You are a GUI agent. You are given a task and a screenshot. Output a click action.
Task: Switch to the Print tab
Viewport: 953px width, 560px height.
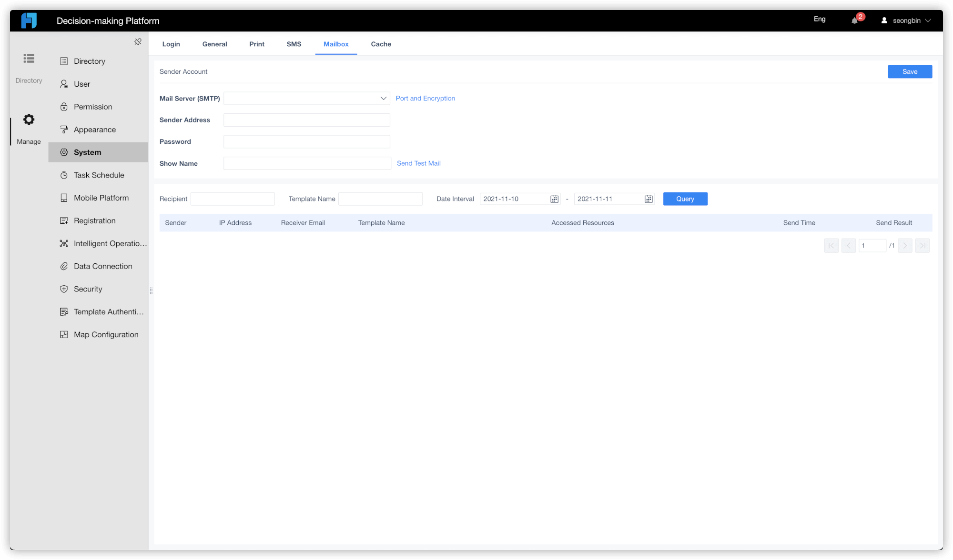tap(257, 44)
